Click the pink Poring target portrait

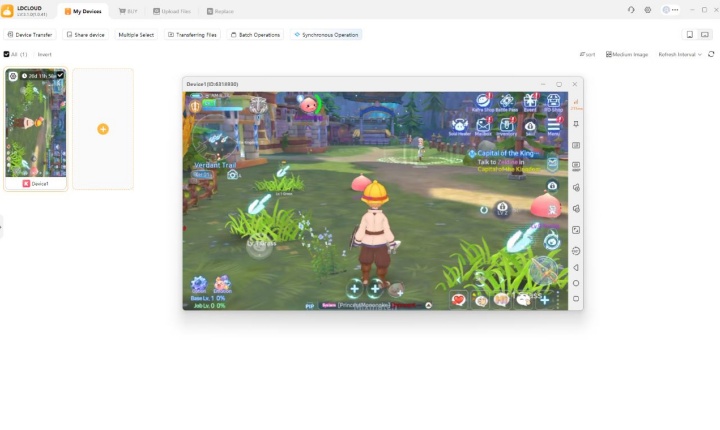(309, 104)
